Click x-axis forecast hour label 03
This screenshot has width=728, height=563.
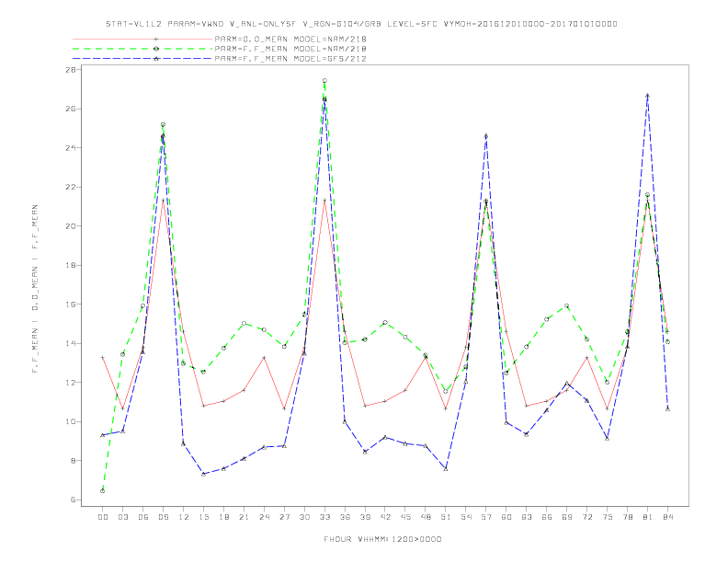(x=122, y=517)
